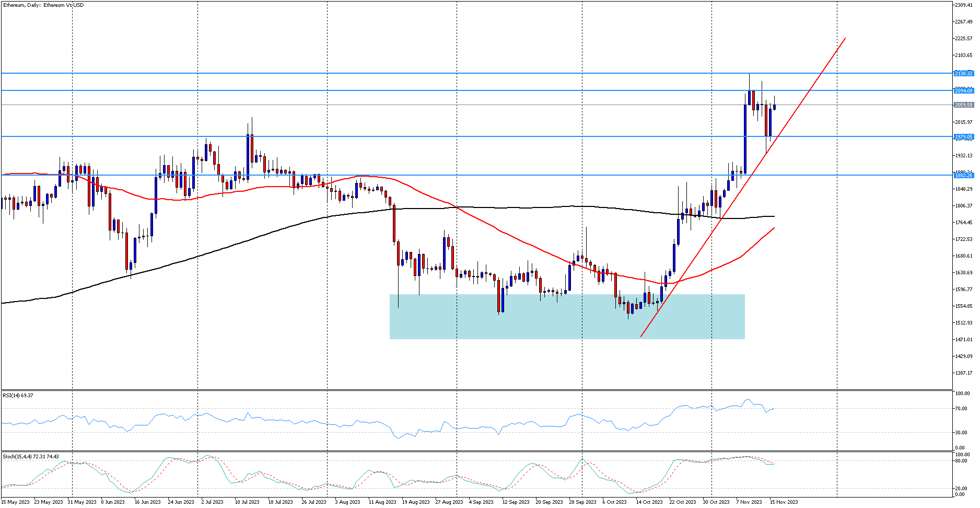Click the '2 Jul 2023' date label
The image size is (980, 508).
[213, 502]
